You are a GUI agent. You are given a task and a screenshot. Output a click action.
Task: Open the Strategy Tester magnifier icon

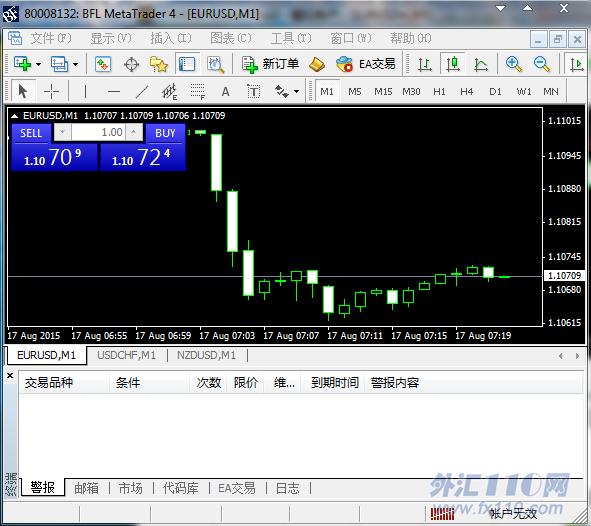216,64
